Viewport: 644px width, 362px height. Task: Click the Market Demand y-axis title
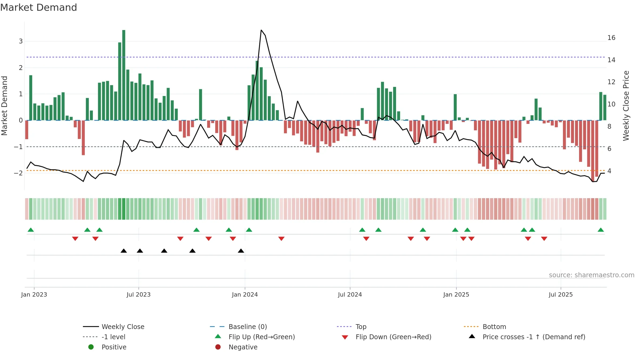[x=4, y=106]
